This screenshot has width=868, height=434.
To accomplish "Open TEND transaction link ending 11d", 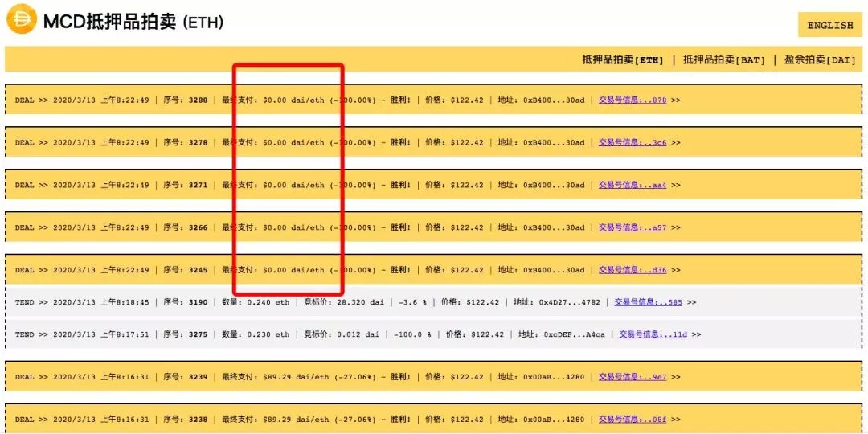I will (653, 334).
